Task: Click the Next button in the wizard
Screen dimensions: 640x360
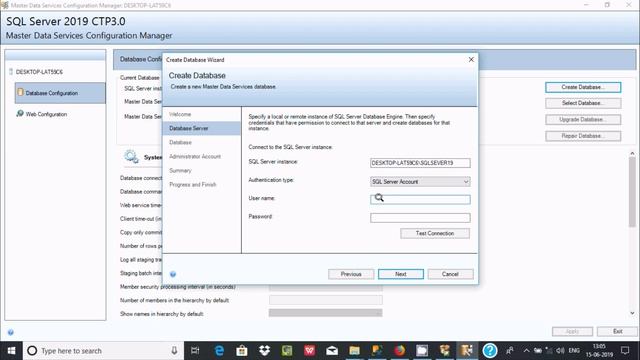Action: point(401,274)
